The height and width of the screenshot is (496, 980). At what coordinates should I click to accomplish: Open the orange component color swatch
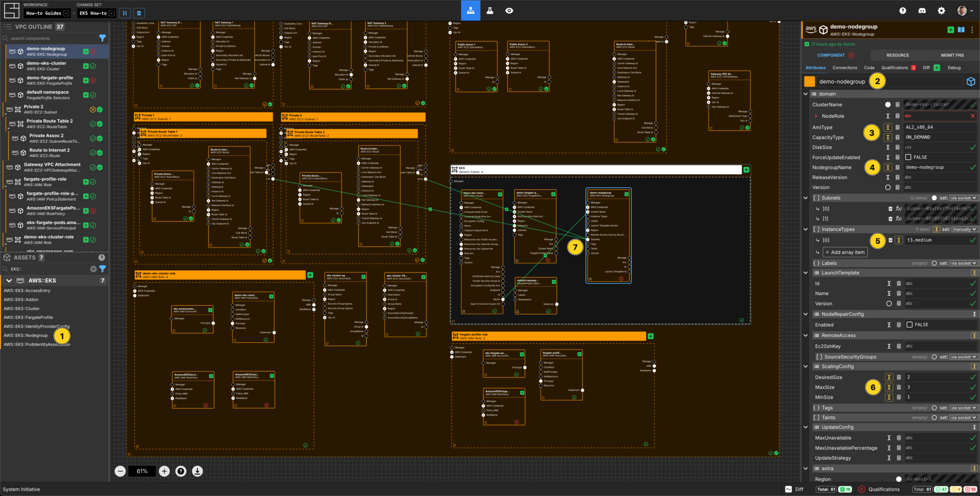click(810, 82)
